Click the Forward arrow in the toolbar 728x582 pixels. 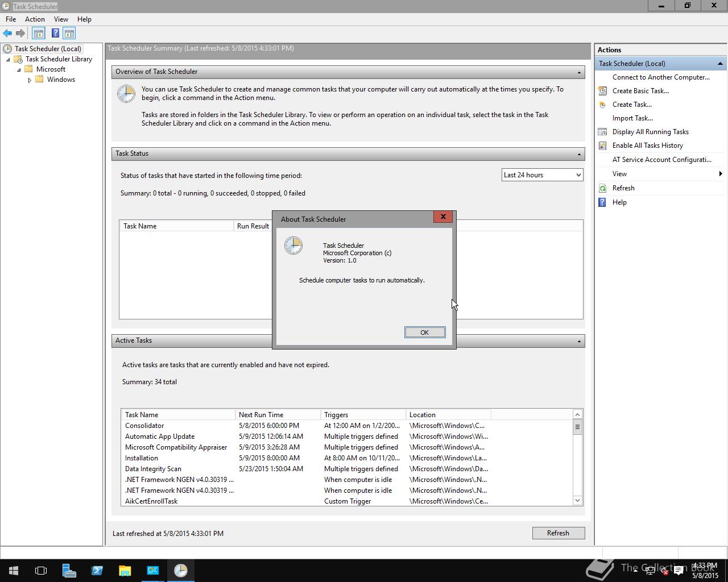click(20, 34)
